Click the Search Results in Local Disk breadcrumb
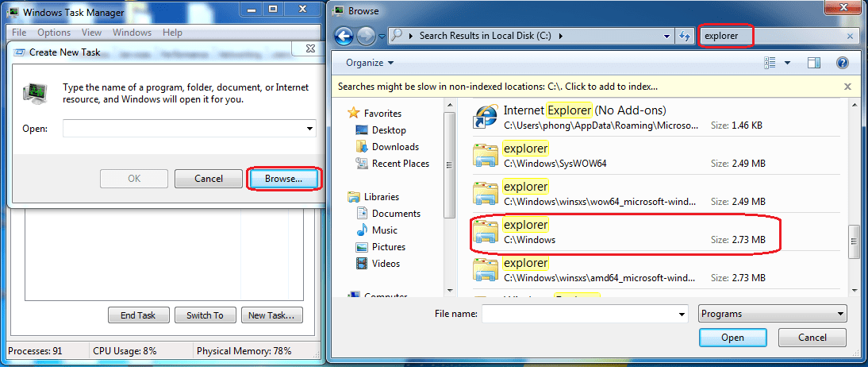The height and width of the screenshot is (367, 868). (485, 36)
